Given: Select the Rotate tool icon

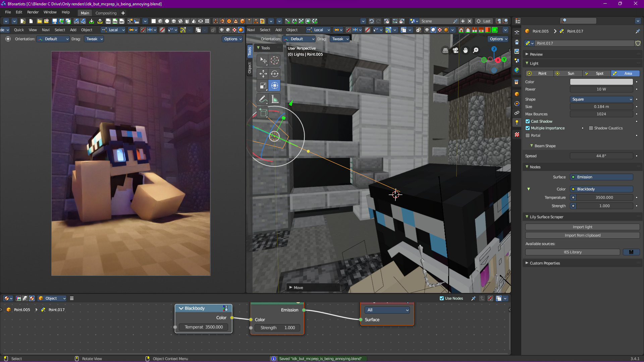Looking at the screenshot, I should [x=275, y=73].
